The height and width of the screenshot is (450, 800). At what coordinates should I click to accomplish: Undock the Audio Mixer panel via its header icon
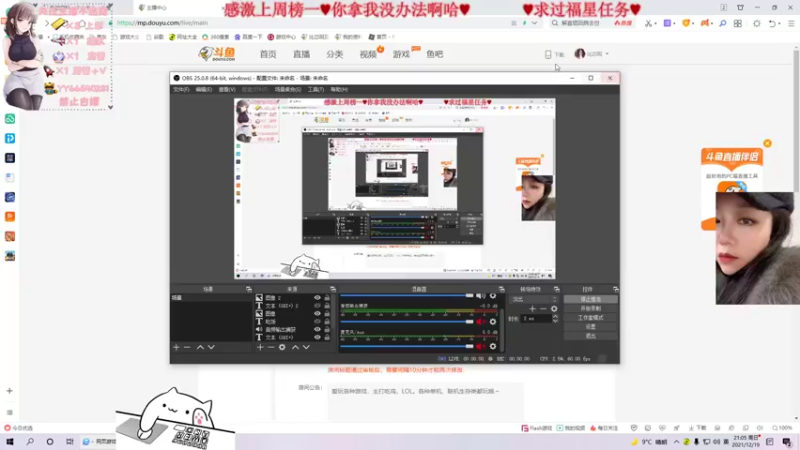pyautogui.click(x=502, y=289)
